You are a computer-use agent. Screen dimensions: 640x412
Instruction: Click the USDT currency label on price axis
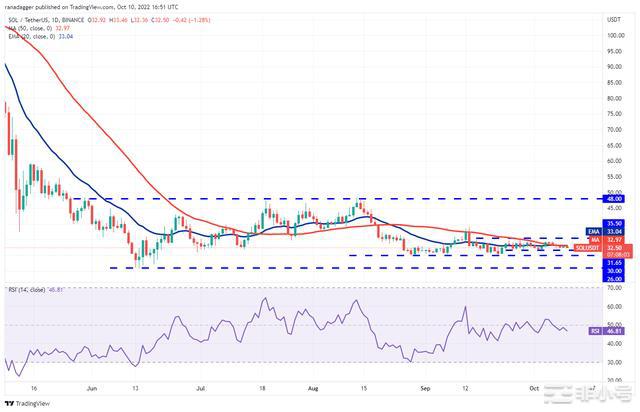point(613,19)
